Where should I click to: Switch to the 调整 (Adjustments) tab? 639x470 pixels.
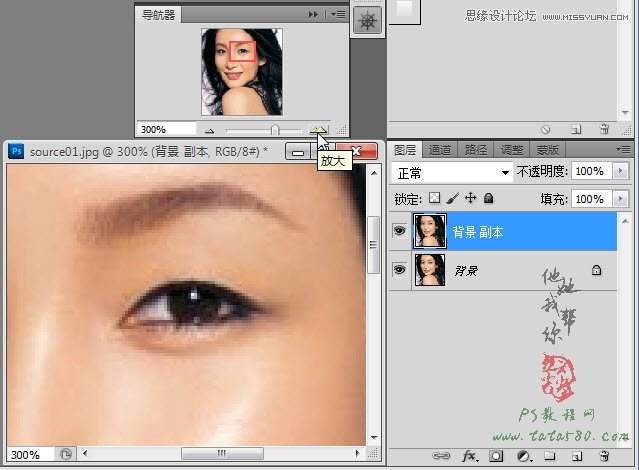(511, 150)
